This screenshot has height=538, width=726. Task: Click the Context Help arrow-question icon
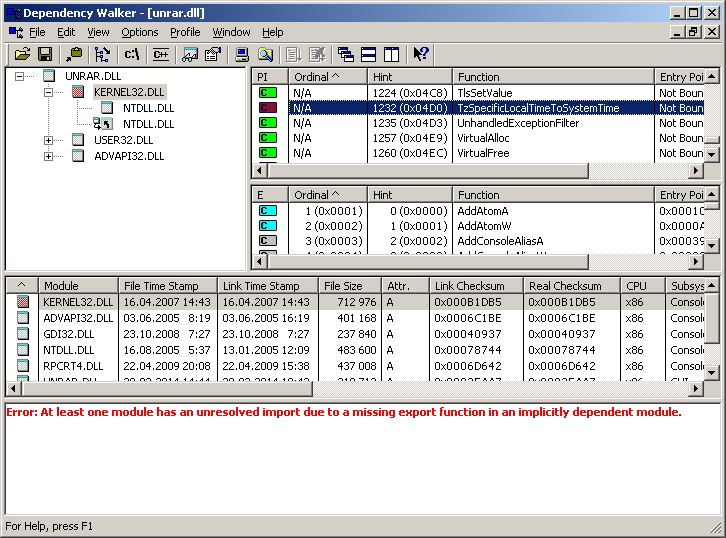click(420, 55)
